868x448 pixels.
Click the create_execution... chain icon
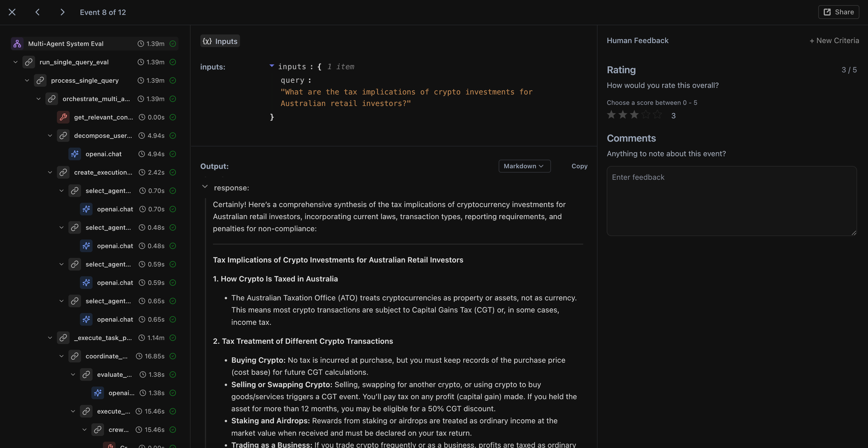point(63,172)
